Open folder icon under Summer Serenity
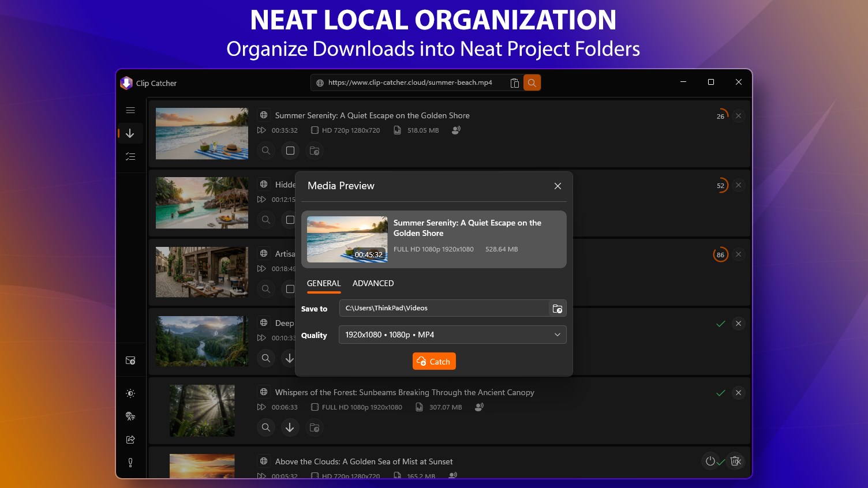The image size is (868, 488). click(315, 151)
